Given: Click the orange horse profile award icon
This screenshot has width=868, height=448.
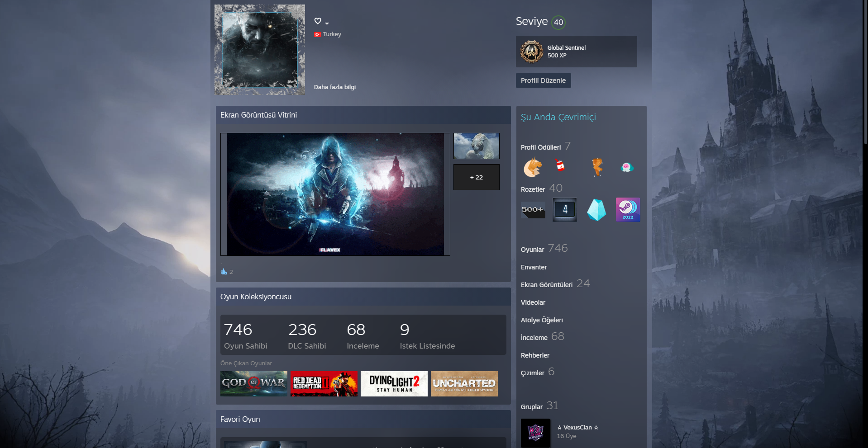Looking at the screenshot, I should [x=533, y=167].
